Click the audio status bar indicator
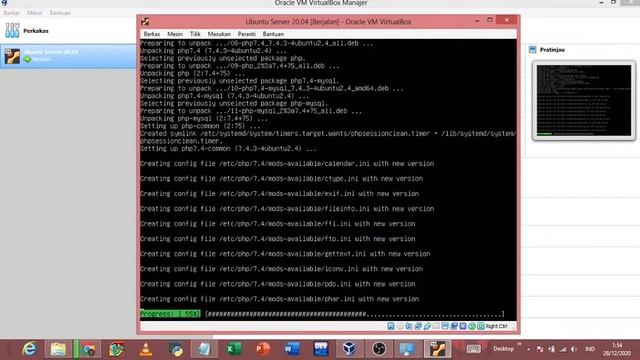 click(x=409, y=326)
